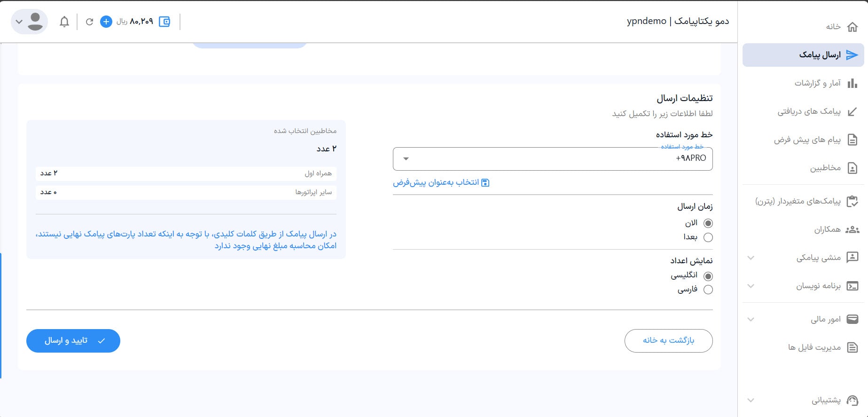Click انتخاب به‌عنوان پیش‌فرض link

click(x=441, y=182)
